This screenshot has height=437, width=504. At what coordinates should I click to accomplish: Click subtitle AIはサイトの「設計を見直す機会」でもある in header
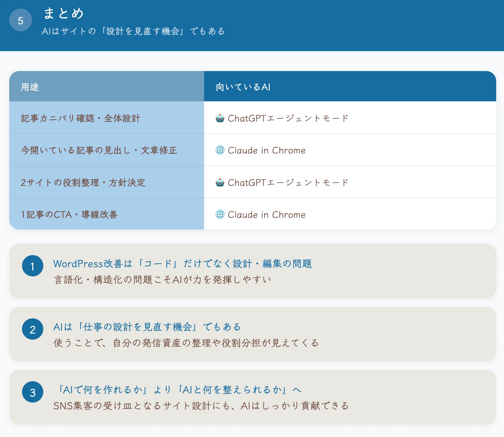[133, 31]
